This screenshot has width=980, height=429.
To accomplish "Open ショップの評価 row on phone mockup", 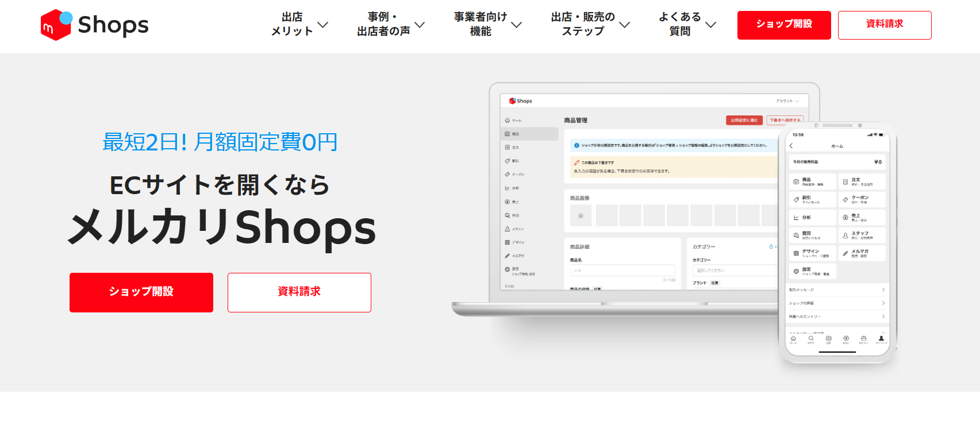I will coord(837,303).
